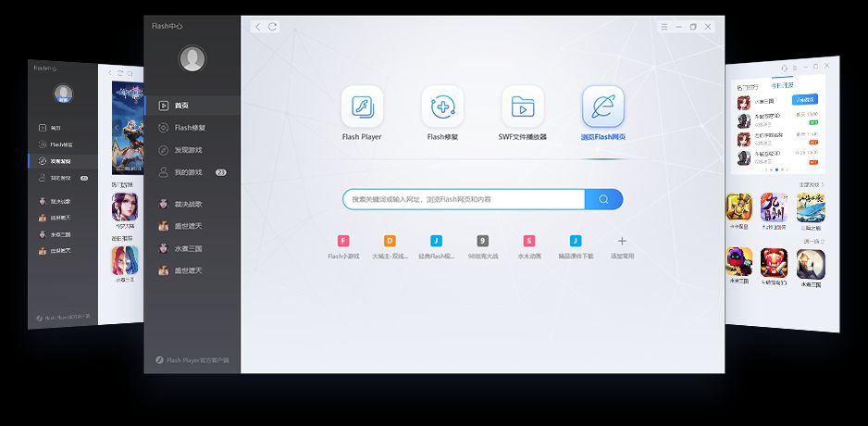Focus the Flash page search field
This screenshot has height=426, width=868.
coord(464,199)
